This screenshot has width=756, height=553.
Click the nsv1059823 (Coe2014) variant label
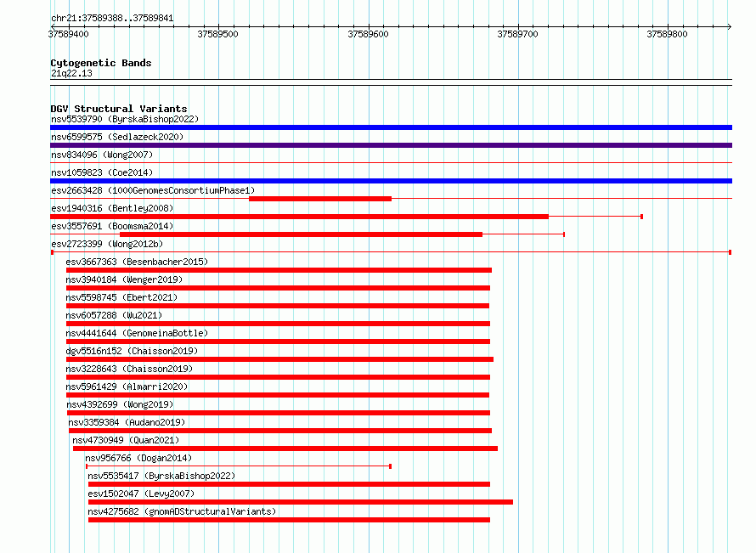102,172
